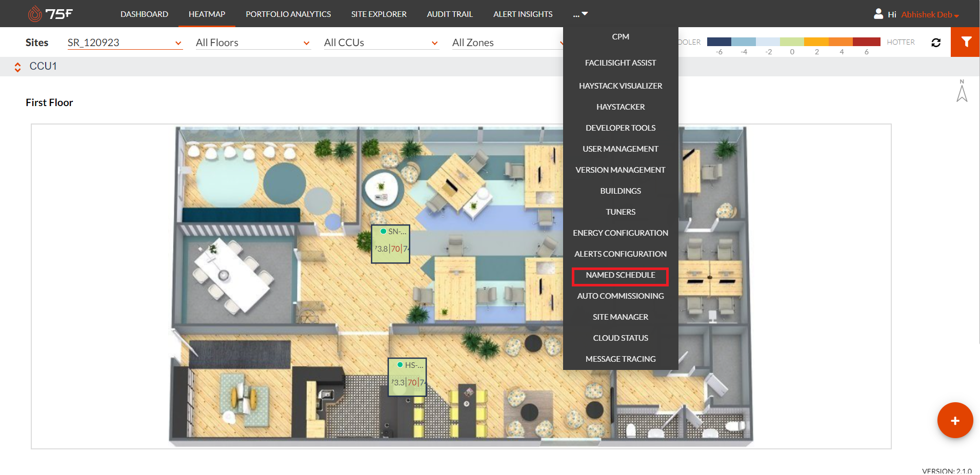Toggle the CCU1 sort arrows
The image size is (980, 475).
17,67
